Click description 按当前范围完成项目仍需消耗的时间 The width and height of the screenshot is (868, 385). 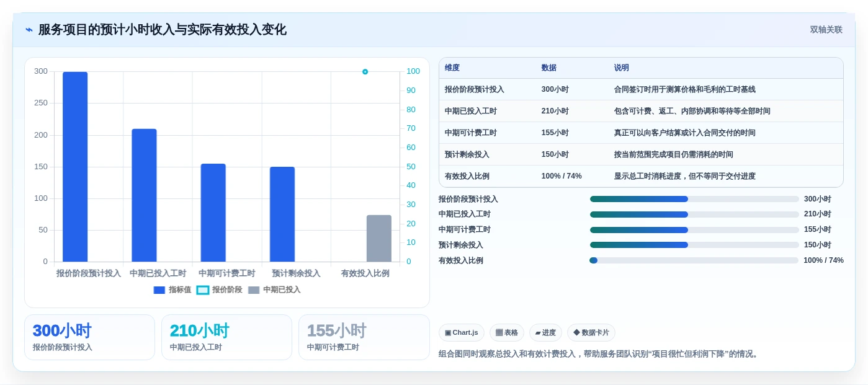coord(674,155)
